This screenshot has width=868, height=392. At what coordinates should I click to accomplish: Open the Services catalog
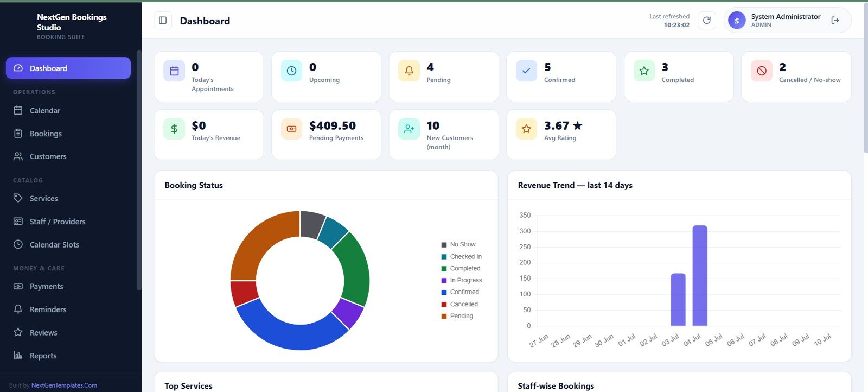click(x=68, y=198)
